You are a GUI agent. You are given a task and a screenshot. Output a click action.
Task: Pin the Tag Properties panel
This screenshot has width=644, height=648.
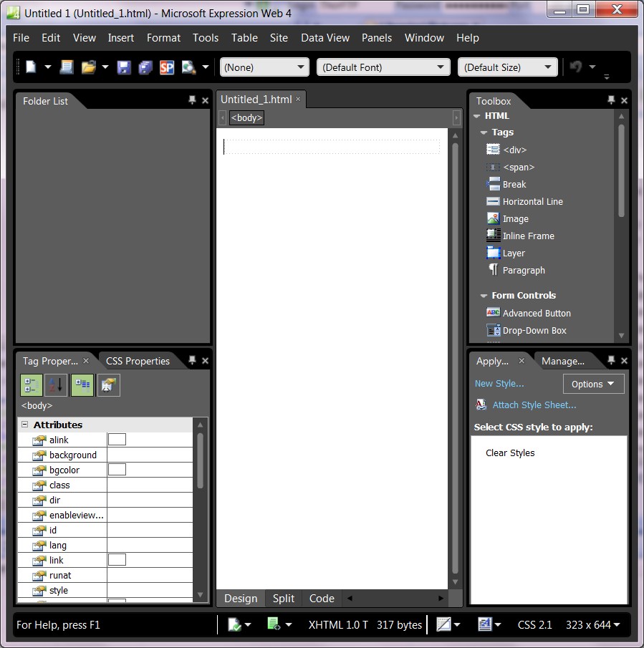pyautogui.click(x=192, y=360)
